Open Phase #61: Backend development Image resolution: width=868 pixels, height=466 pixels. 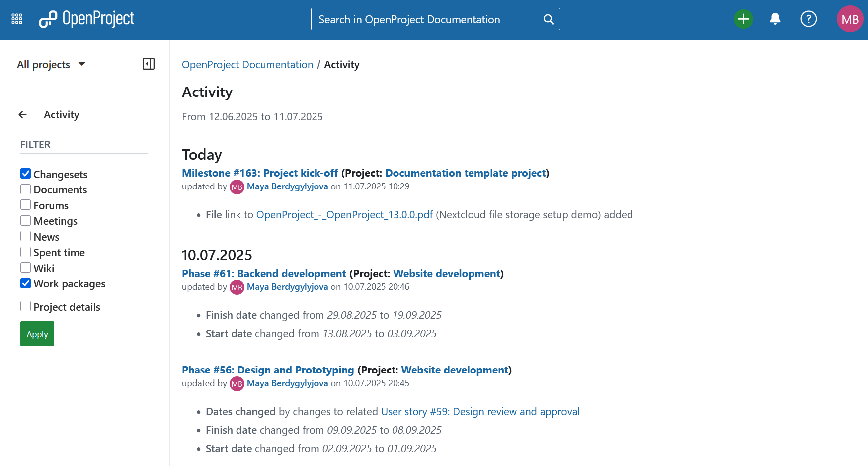click(x=264, y=274)
